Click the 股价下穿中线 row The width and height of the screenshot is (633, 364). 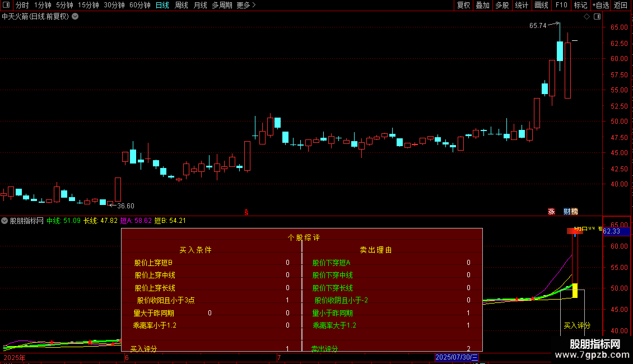click(x=392, y=275)
